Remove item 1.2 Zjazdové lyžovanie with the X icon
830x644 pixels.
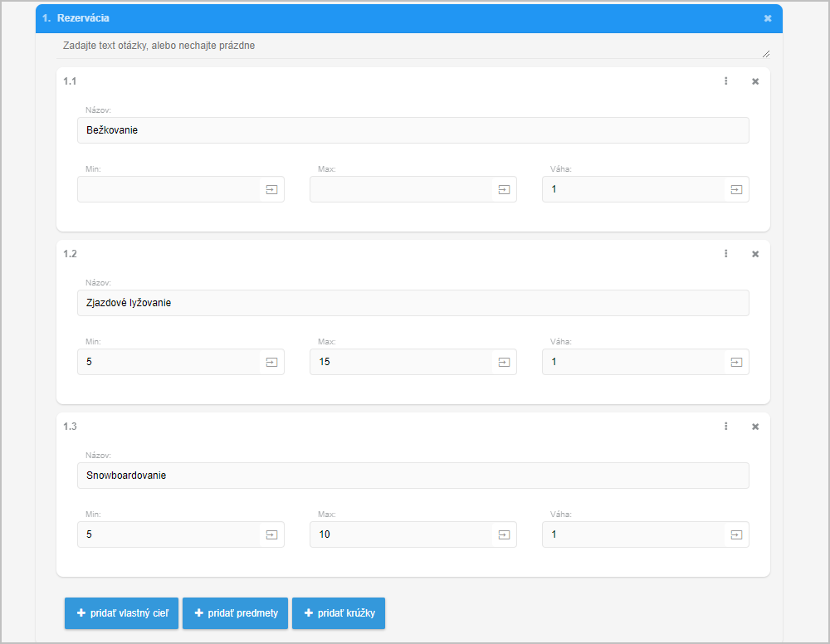click(x=755, y=254)
